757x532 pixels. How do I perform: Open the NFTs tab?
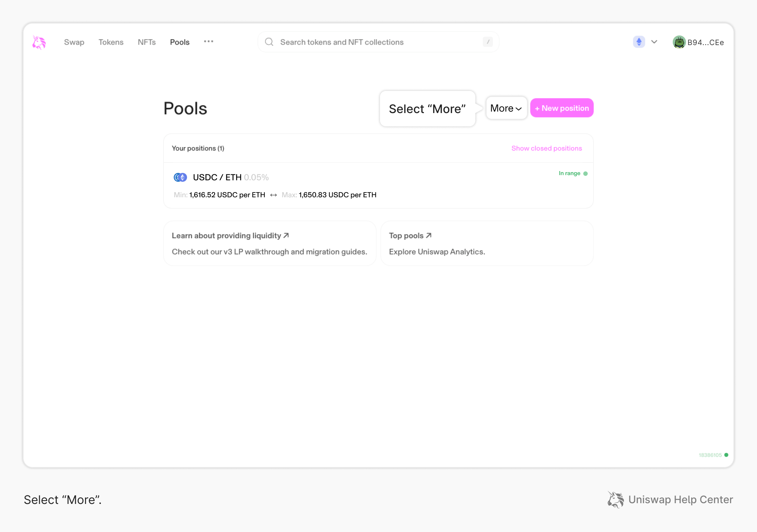(x=147, y=42)
